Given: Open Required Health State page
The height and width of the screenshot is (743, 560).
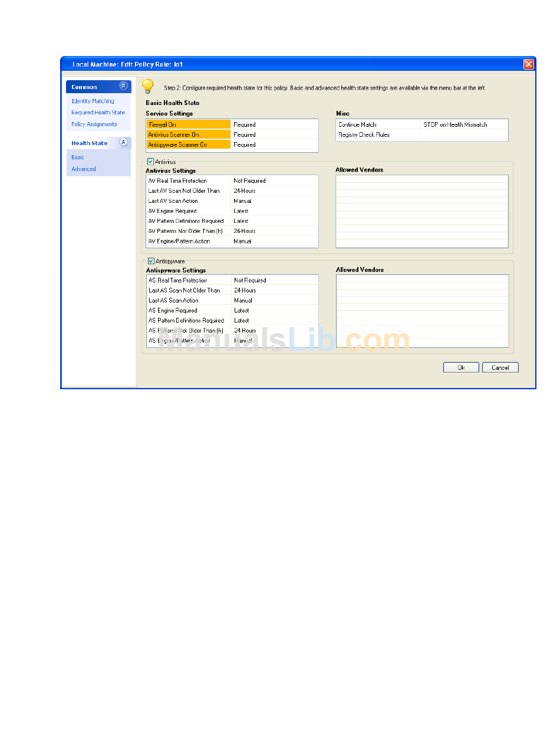Looking at the screenshot, I should point(98,113).
